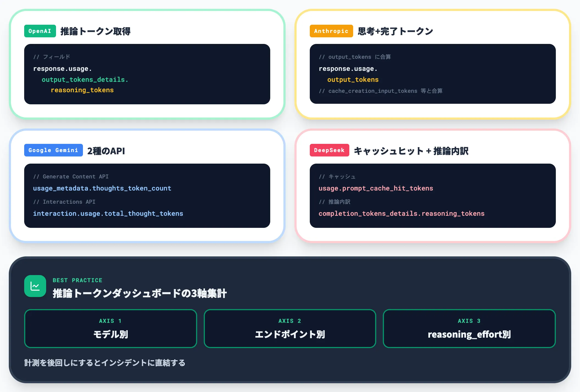Click the title 推論トークンダッシュボードの3軸集計
The width and height of the screenshot is (580, 392).
pyautogui.click(x=140, y=293)
